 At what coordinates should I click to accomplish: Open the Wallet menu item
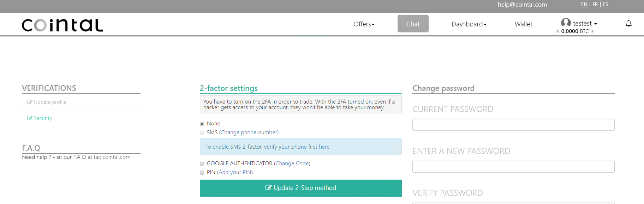click(x=523, y=24)
